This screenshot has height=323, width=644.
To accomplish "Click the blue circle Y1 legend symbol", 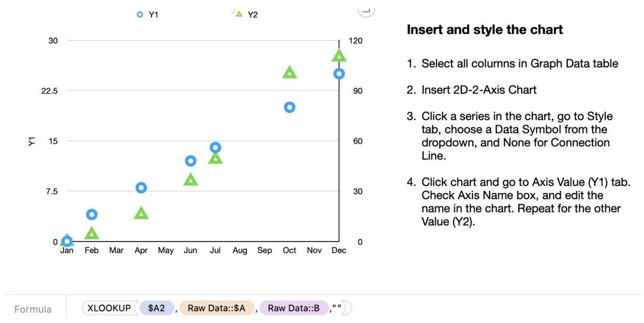I will (140, 14).
